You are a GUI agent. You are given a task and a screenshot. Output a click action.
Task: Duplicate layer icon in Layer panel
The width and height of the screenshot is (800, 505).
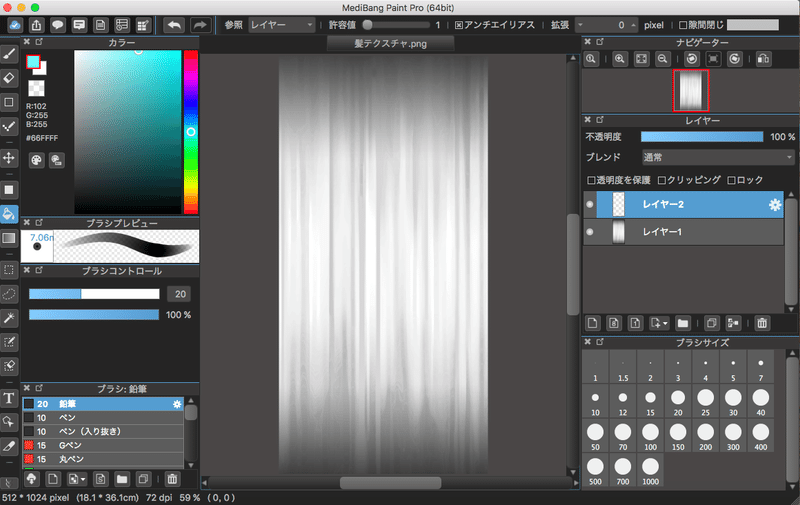coord(711,323)
